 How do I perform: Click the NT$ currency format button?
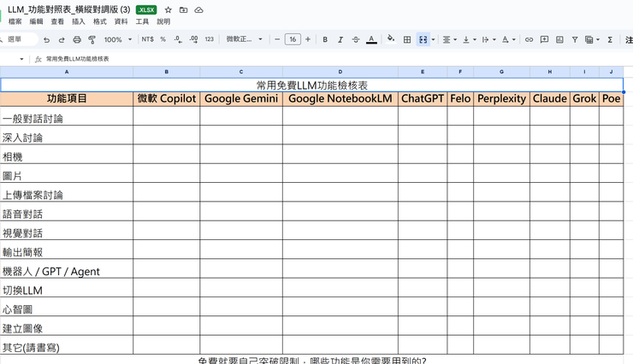click(148, 39)
